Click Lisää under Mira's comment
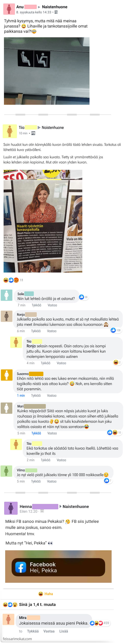124x644 pixels. tap(63, 631)
